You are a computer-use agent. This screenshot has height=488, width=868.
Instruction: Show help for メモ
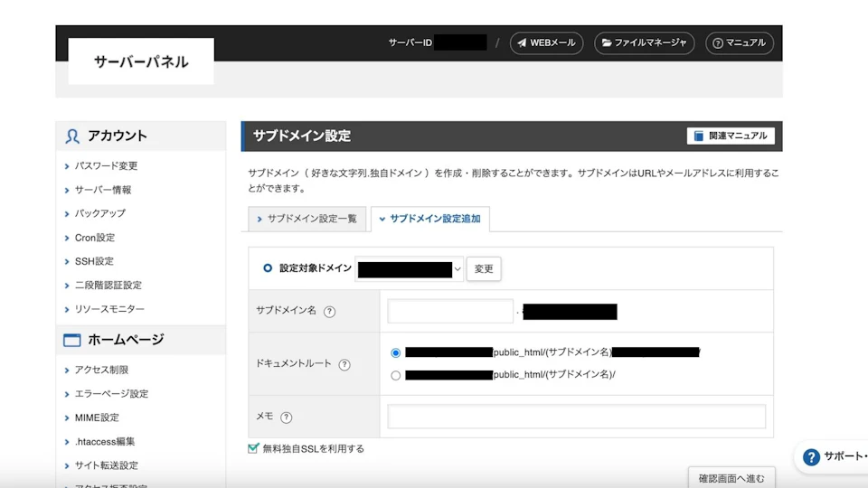(287, 418)
